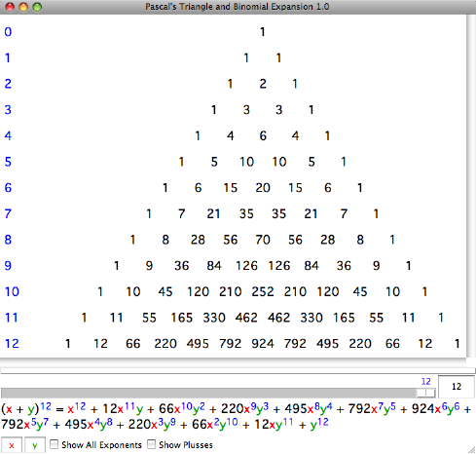Select blue row label 0
The width and height of the screenshot is (476, 454).
tap(8, 32)
